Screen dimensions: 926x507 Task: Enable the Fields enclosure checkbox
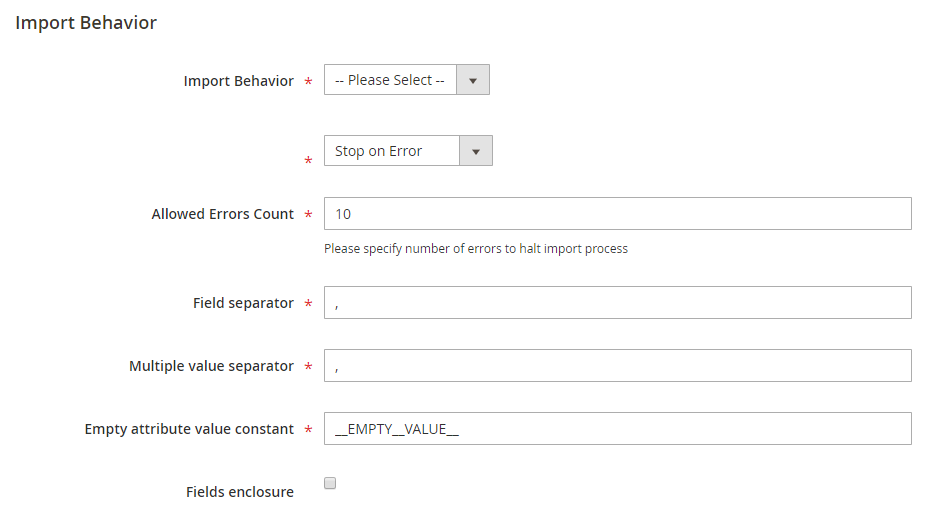(x=330, y=483)
